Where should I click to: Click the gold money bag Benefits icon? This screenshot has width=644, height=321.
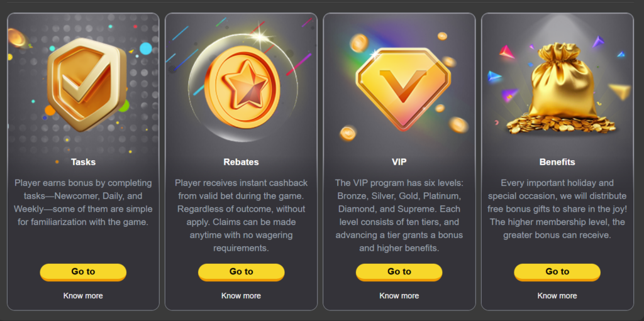click(x=563, y=88)
